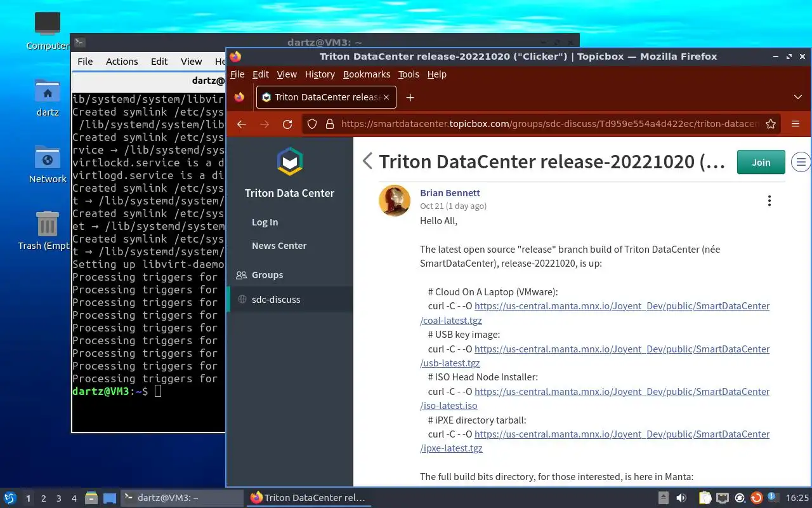Open the terminal window's Actions menu
The image size is (812, 508).
click(122, 62)
